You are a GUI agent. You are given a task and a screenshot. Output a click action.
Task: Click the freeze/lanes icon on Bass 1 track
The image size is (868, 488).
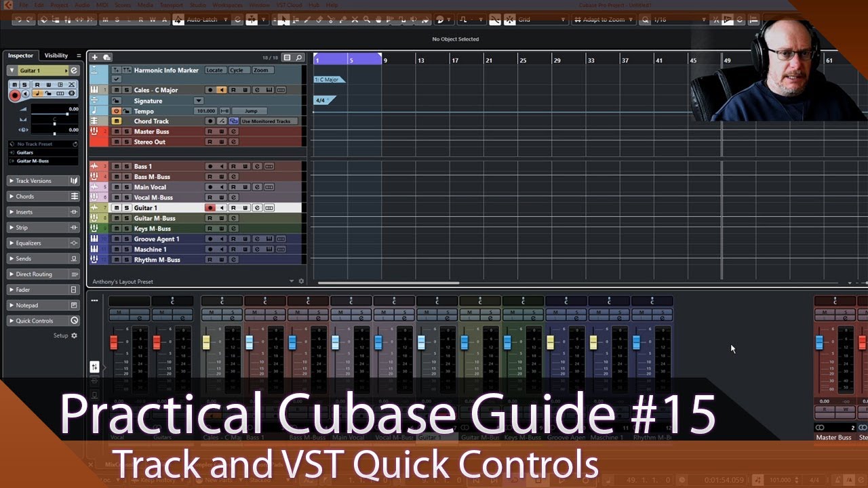[269, 167]
